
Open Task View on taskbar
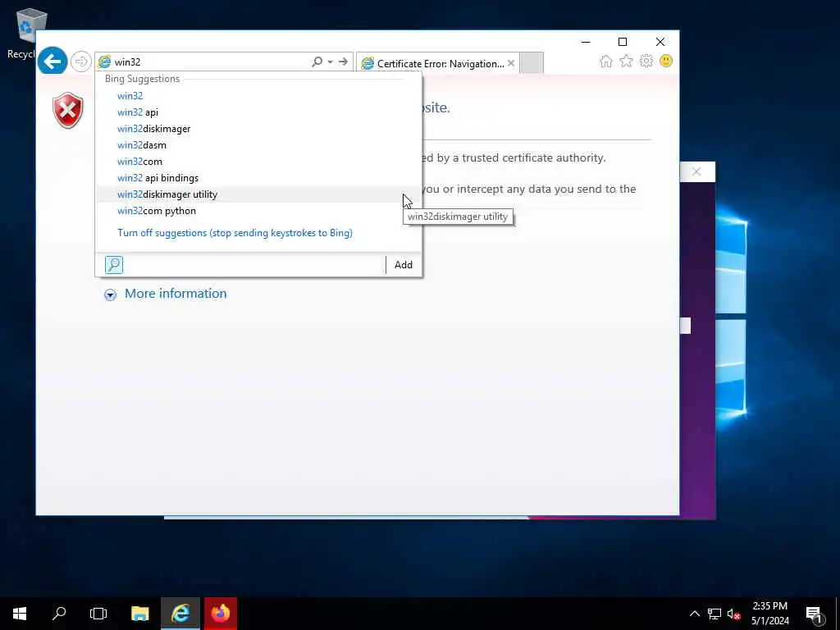click(98, 614)
